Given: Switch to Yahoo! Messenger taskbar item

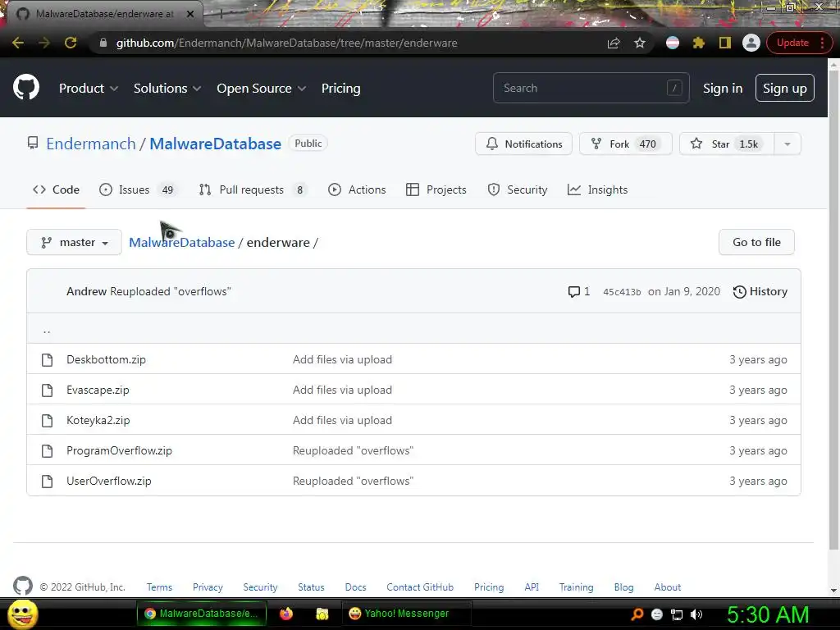Looking at the screenshot, I should 406,614.
